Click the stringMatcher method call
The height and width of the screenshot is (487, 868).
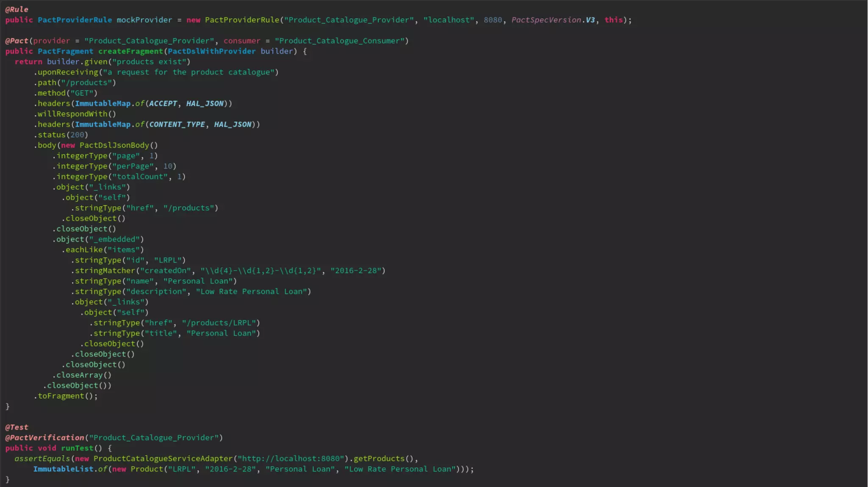click(105, 271)
